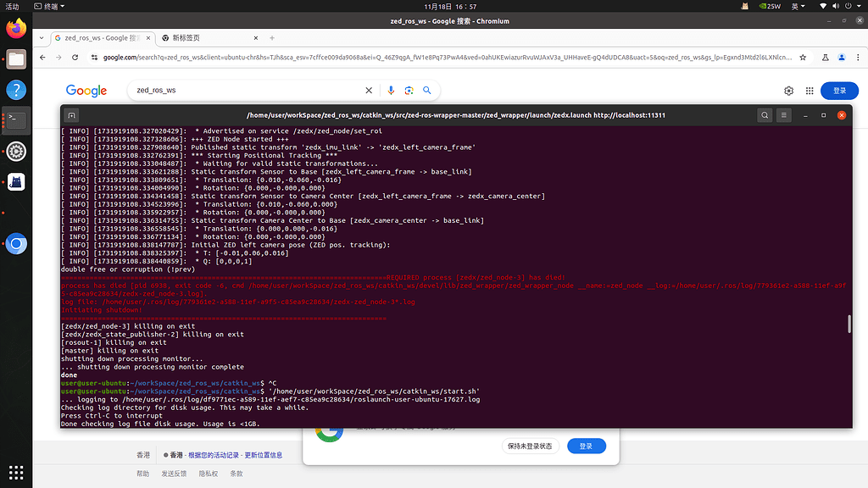Open Firefox from the Ubuntu dock

pos(16,30)
